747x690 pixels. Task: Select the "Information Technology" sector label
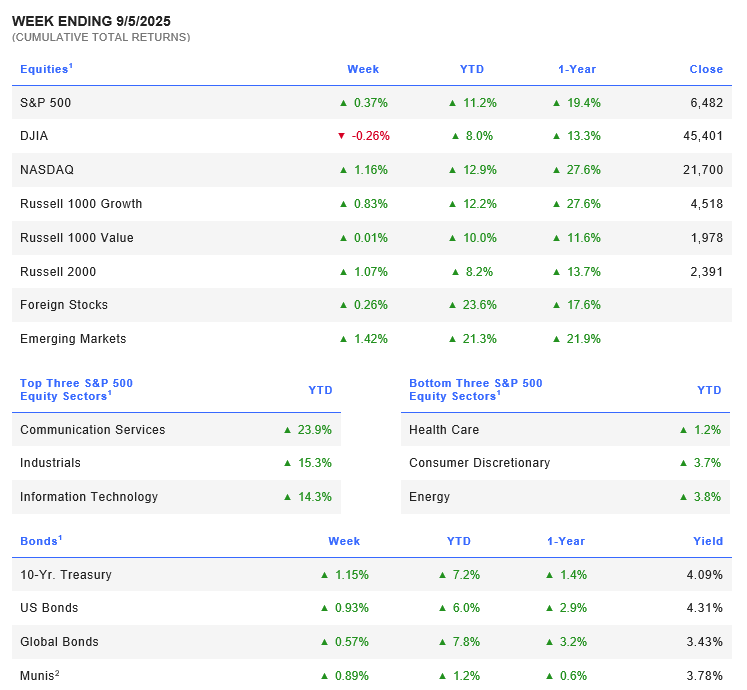tap(89, 497)
